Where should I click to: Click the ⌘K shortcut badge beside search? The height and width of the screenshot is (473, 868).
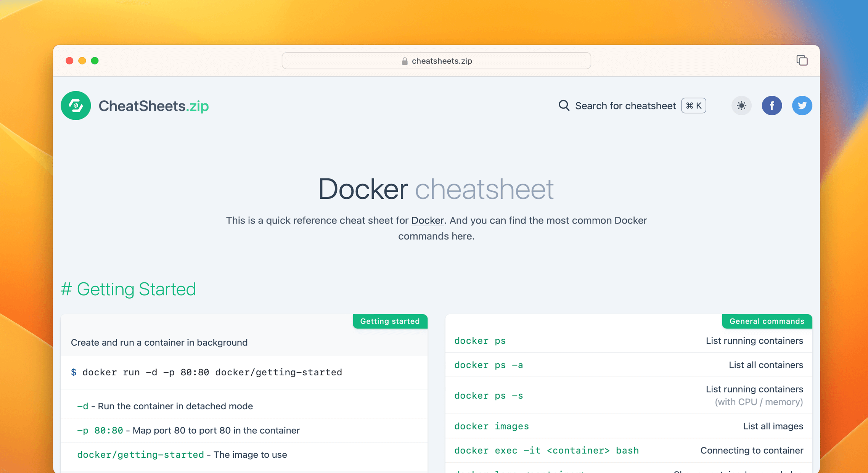point(693,106)
